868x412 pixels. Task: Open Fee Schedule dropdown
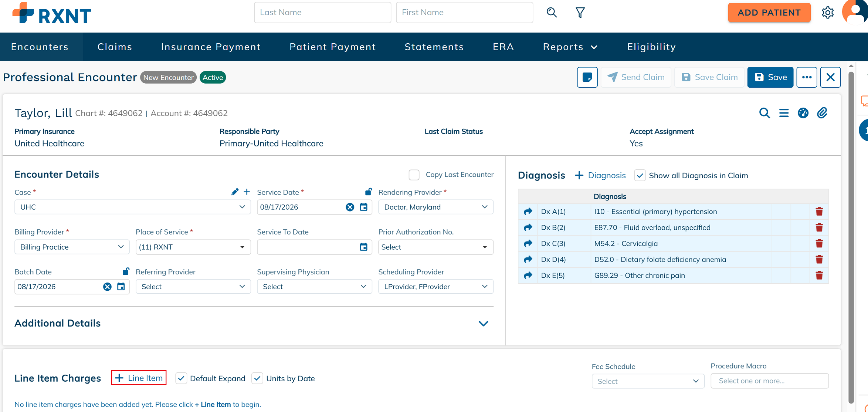tap(648, 381)
